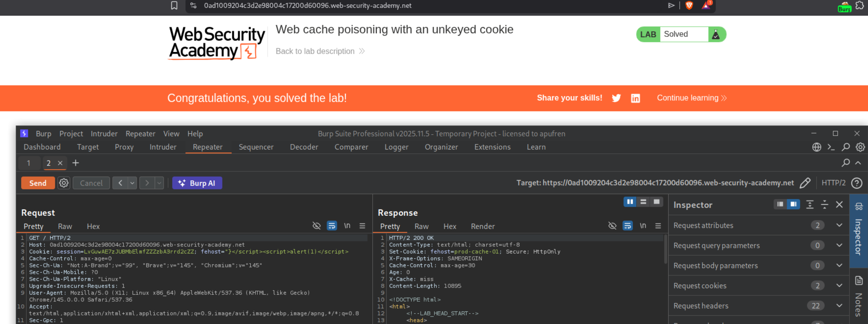868x324 pixels.
Task: Switch to side-by-side request/response layout
Action: click(630, 202)
